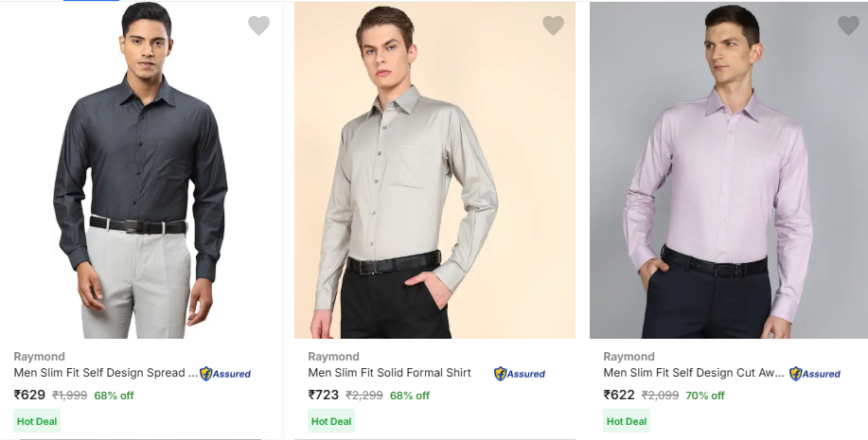Open 'Men Slim Fit Solid Formal Shirt' link
The height and width of the screenshot is (440, 868).
pos(389,373)
